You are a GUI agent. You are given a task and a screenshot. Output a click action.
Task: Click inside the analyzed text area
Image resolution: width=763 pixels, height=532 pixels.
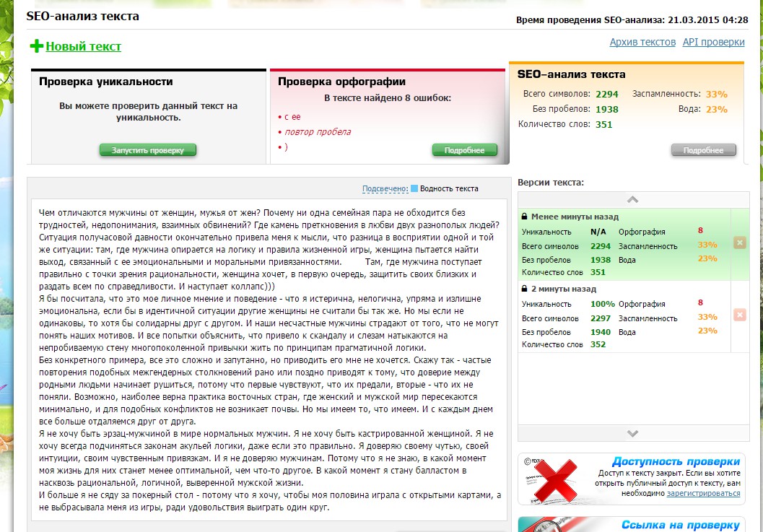pyautogui.click(x=269, y=359)
